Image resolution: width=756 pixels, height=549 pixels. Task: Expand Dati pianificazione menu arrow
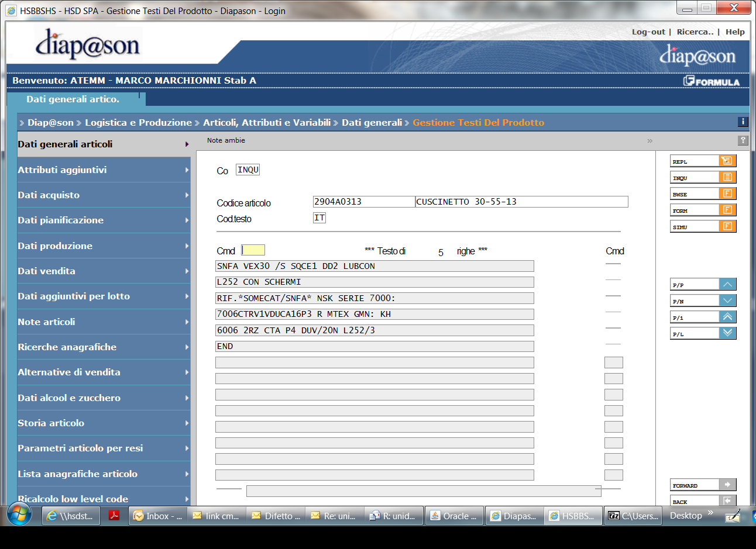[187, 220]
